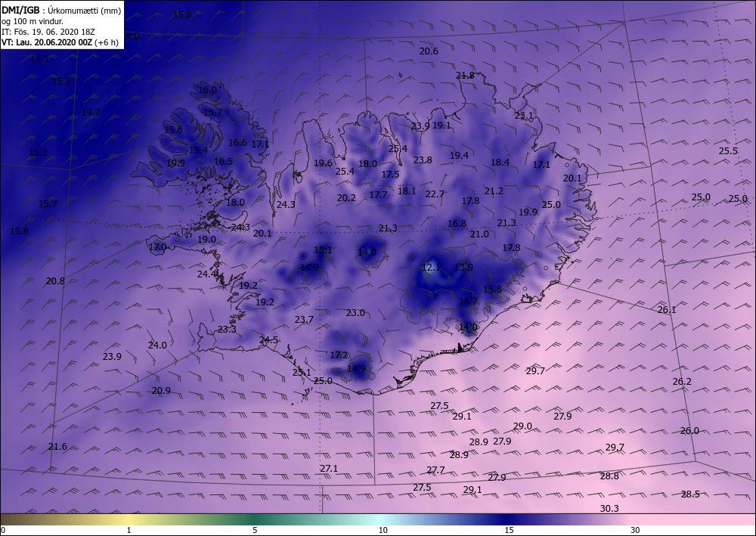756x536 pixels.
Task: Click the 15 tick on the color scale
Action: (x=509, y=531)
